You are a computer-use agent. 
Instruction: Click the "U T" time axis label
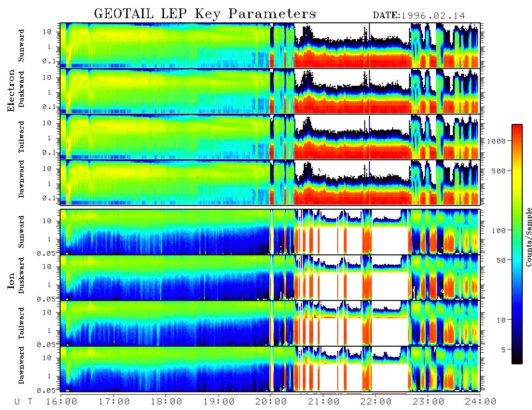click(x=23, y=402)
